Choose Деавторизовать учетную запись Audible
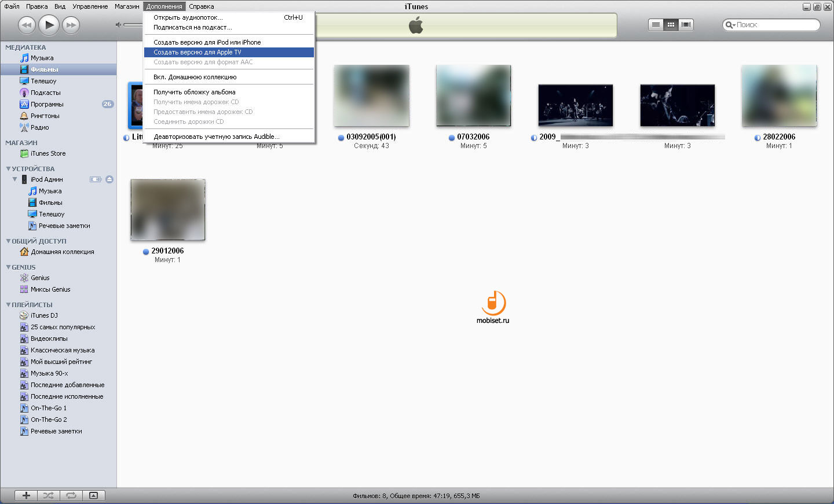Image resolution: width=834 pixels, height=504 pixels. click(x=229, y=137)
